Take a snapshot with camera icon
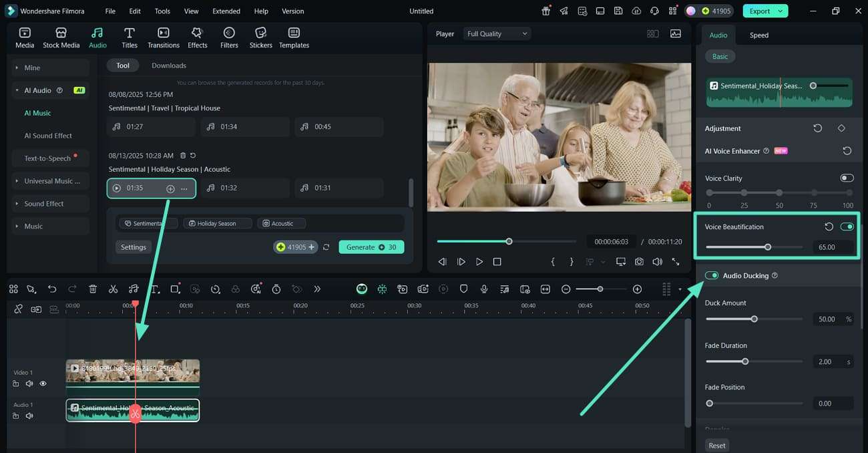Screen dimensions: 868x453 pos(639,262)
